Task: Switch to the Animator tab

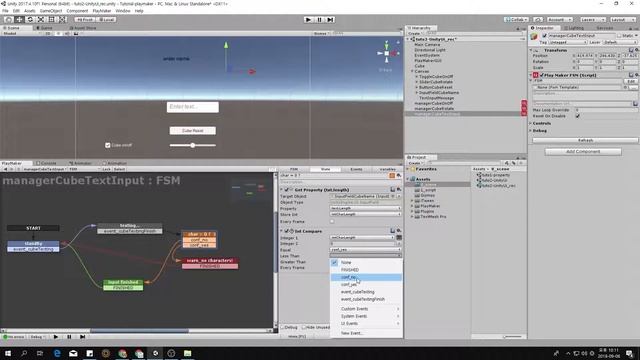Action: coord(80,163)
